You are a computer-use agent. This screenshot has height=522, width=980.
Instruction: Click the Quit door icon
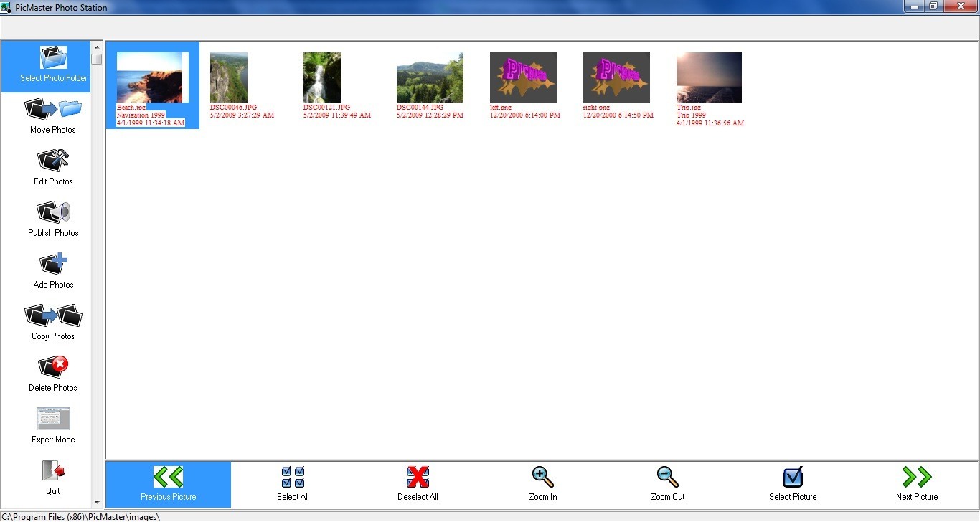click(x=53, y=470)
